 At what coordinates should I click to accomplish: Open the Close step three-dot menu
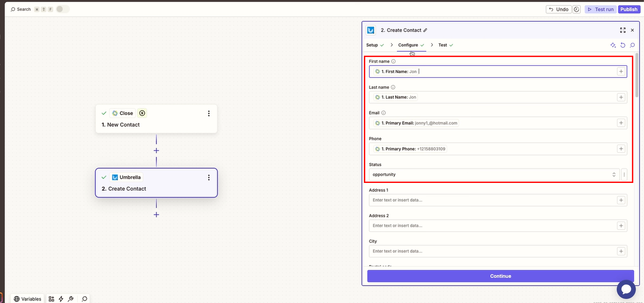209,113
